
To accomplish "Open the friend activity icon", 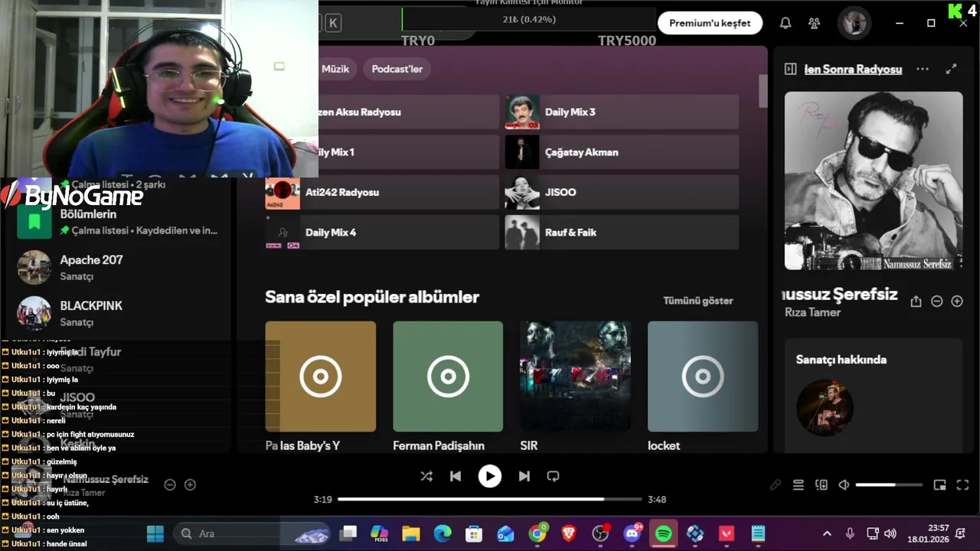I will coord(814,23).
